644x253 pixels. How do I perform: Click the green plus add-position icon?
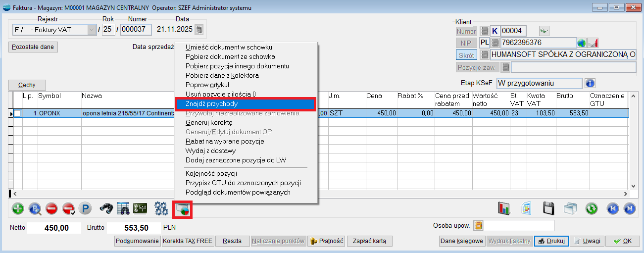coord(18,208)
